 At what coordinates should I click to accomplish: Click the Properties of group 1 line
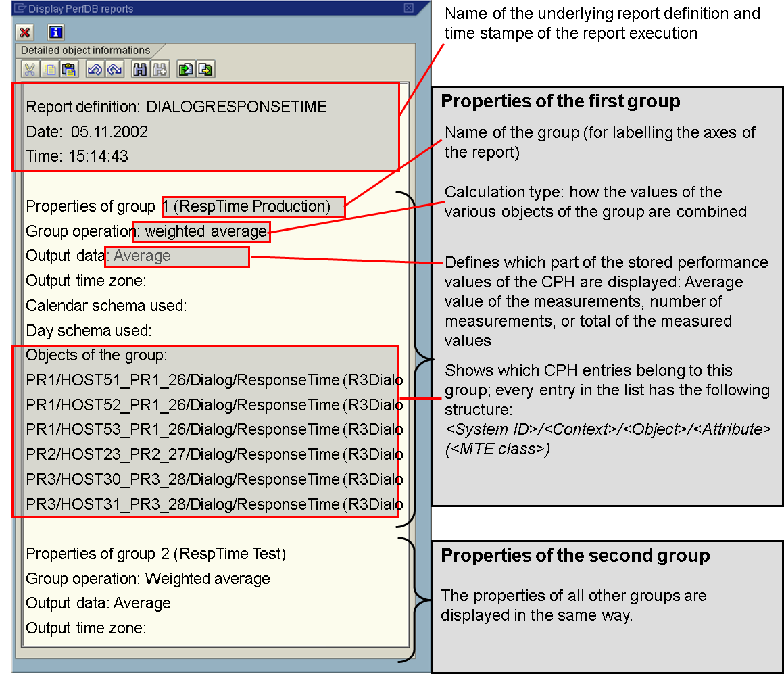pyautogui.click(x=178, y=206)
